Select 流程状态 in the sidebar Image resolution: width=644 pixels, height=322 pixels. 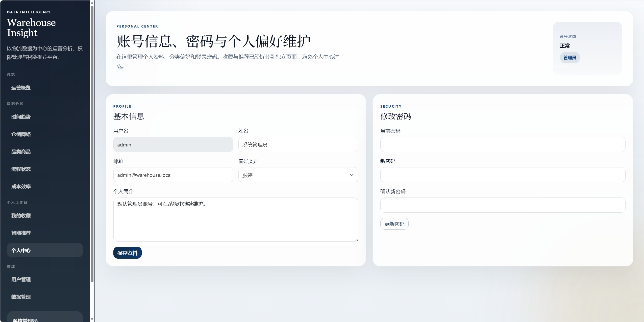tap(21, 169)
